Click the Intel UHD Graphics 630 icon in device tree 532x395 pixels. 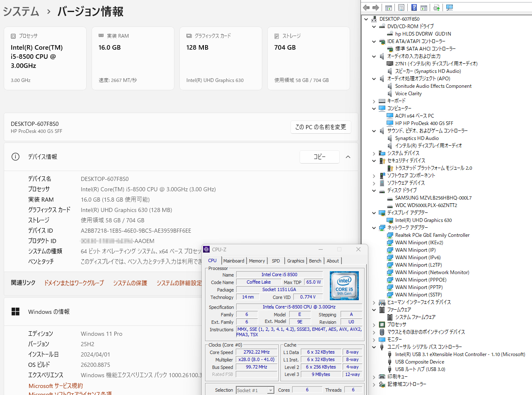tap(390, 220)
